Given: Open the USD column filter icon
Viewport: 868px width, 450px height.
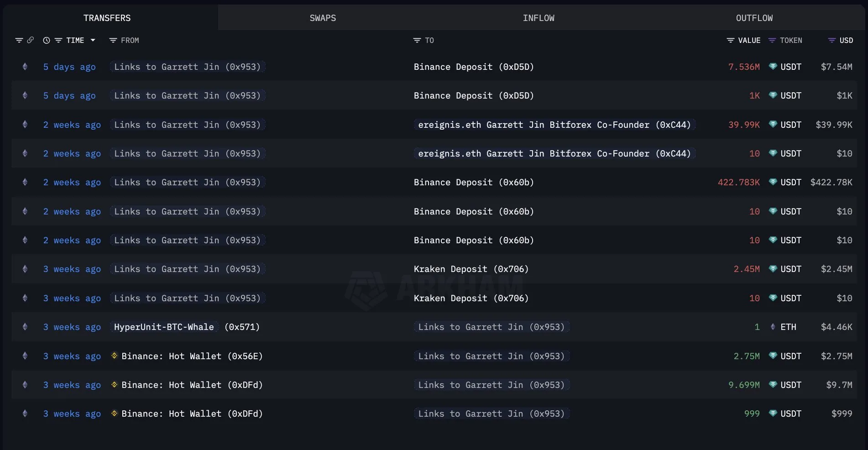Looking at the screenshot, I should point(831,40).
